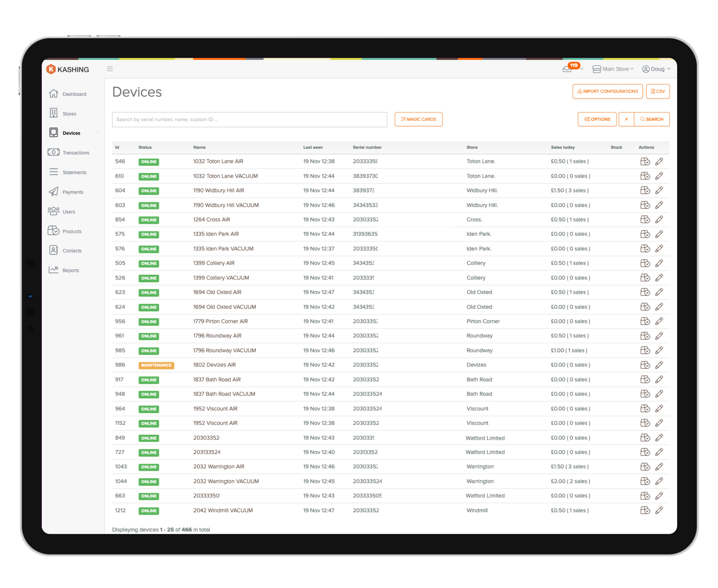Click the Search button
The height and width of the screenshot is (588, 718).
[652, 119]
